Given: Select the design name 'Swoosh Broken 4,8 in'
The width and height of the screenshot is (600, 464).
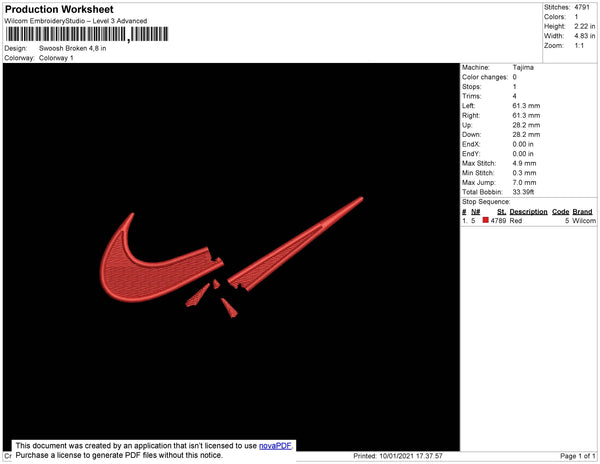Looking at the screenshot, I should (x=73, y=48).
